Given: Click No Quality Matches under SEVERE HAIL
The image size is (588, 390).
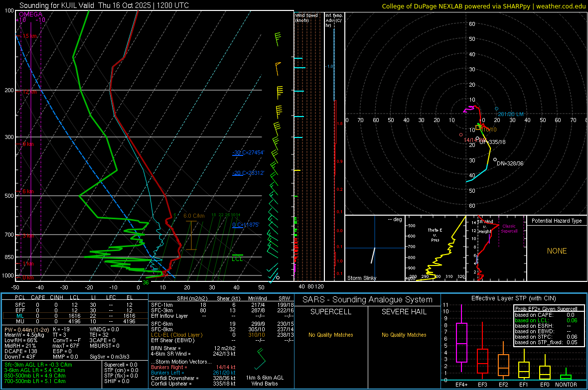Looking at the screenshot, I should (404, 335).
